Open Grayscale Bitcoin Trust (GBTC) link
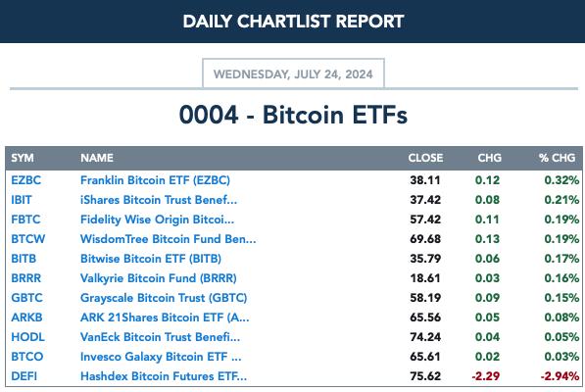The height and width of the screenshot is (392, 585). (164, 298)
